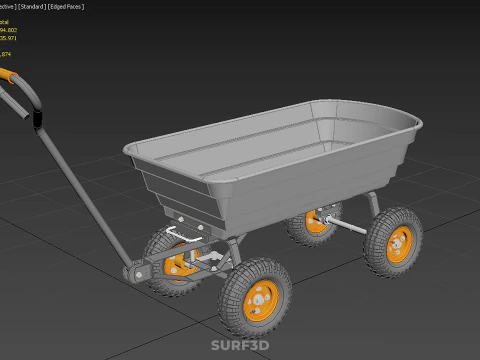The image size is (480, 360).
Task: Click the yellow '874' statistics value
Action: (x=6, y=54)
